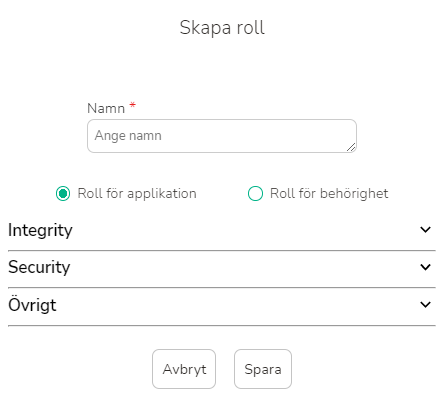446x409 pixels.
Task: Click the divider line below Integrity
Action: click(x=222, y=250)
